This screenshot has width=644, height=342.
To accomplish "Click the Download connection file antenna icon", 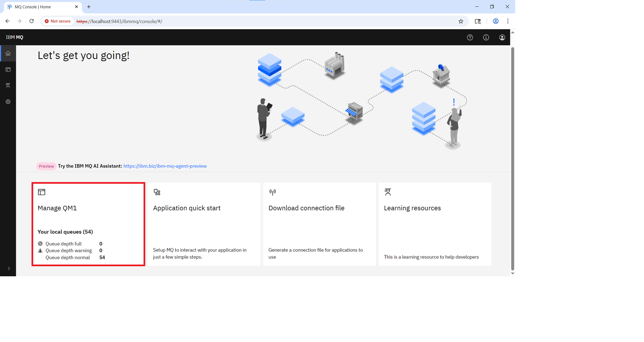I will coord(272,192).
